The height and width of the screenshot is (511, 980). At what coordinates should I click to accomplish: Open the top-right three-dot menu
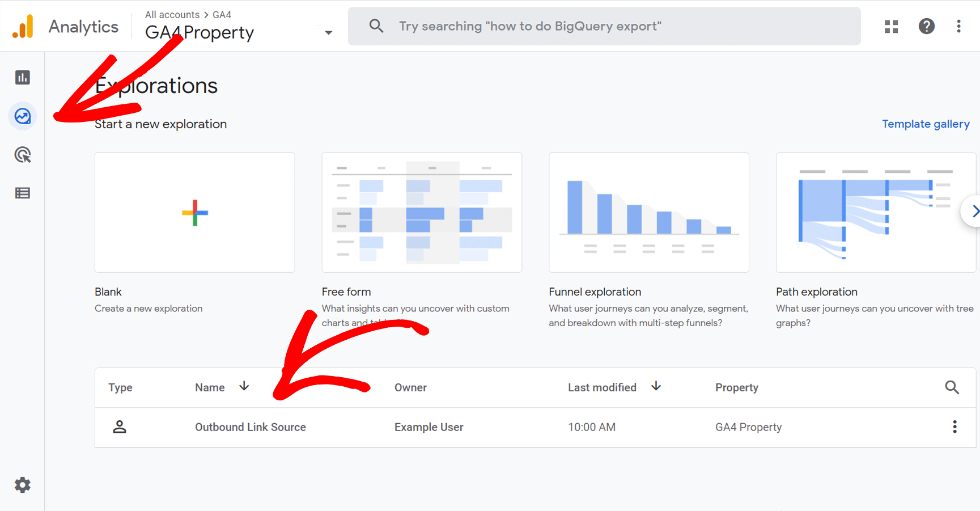(x=958, y=27)
